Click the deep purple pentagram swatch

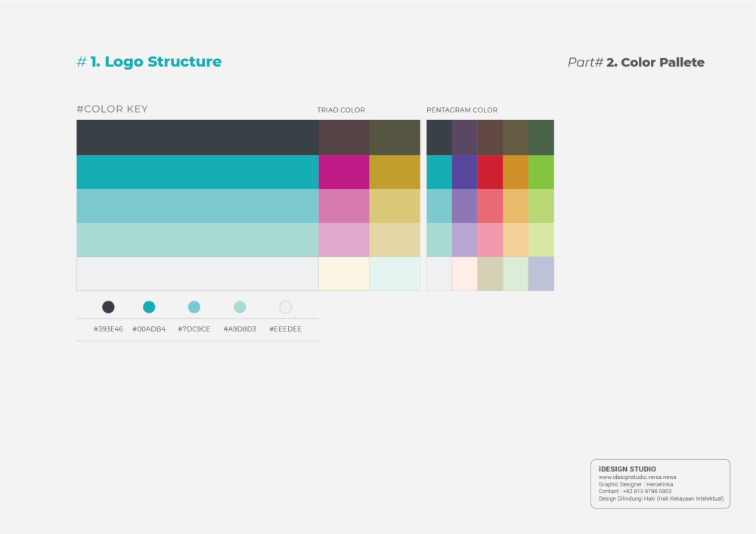[x=464, y=171]
